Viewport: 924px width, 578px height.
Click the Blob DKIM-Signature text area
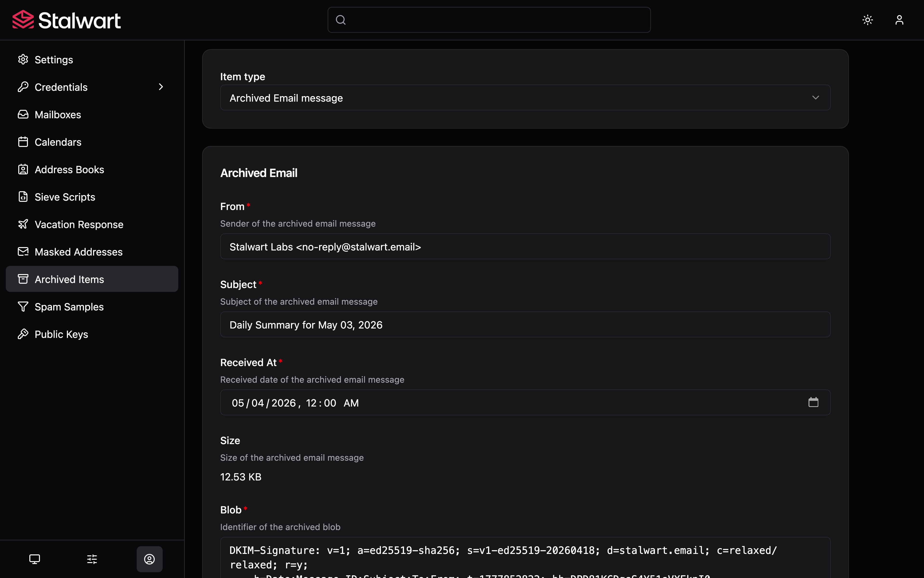(x=525, y=558)
